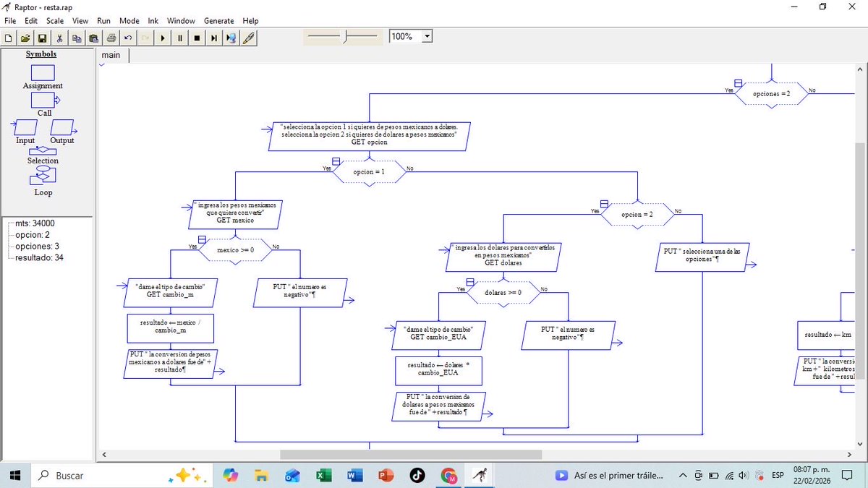Undo the last action
The image size is (868, 488).
(x=128, y=38)
